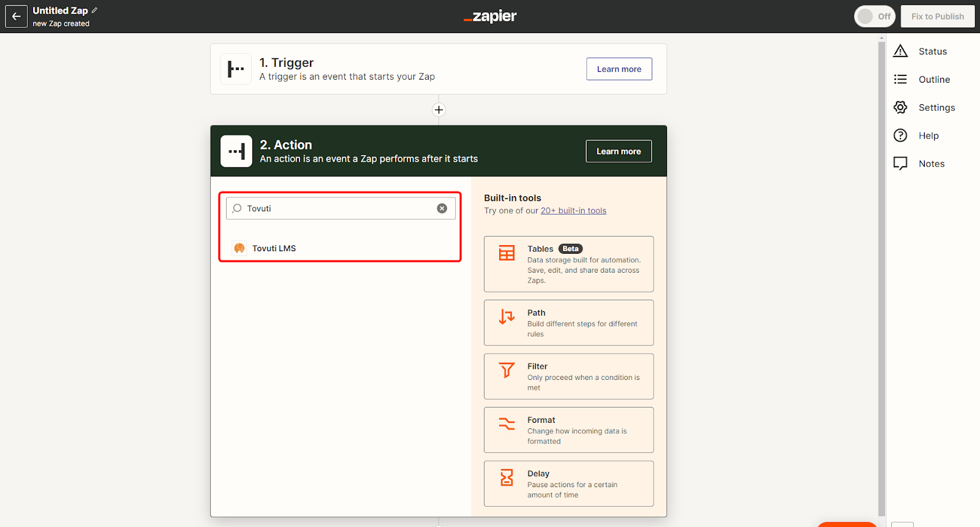Viewport: 980px width, 527px height.
Task: Click the Format icon
Action: [507, 423]
